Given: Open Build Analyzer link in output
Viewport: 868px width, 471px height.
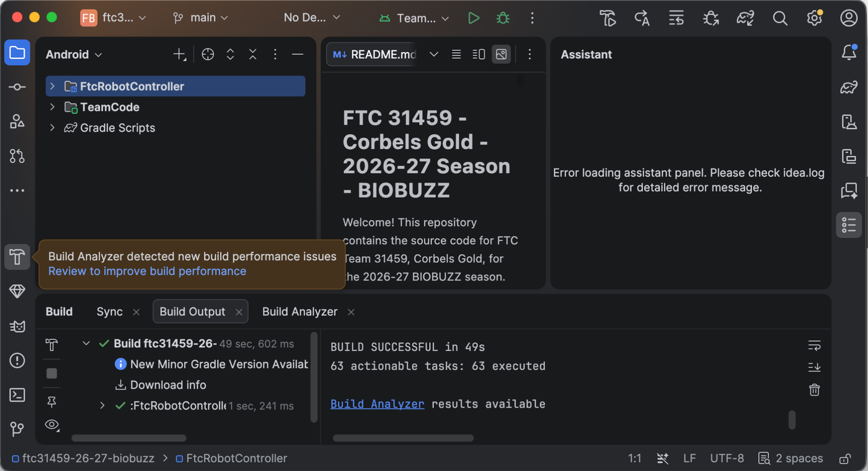Looking at the screenshot, I should point(377,404).
